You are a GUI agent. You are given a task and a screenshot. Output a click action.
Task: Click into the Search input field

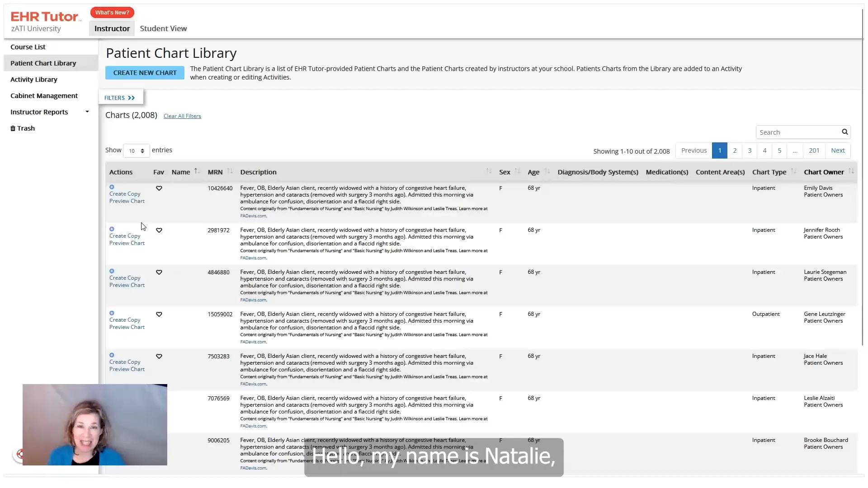point(797,132)
